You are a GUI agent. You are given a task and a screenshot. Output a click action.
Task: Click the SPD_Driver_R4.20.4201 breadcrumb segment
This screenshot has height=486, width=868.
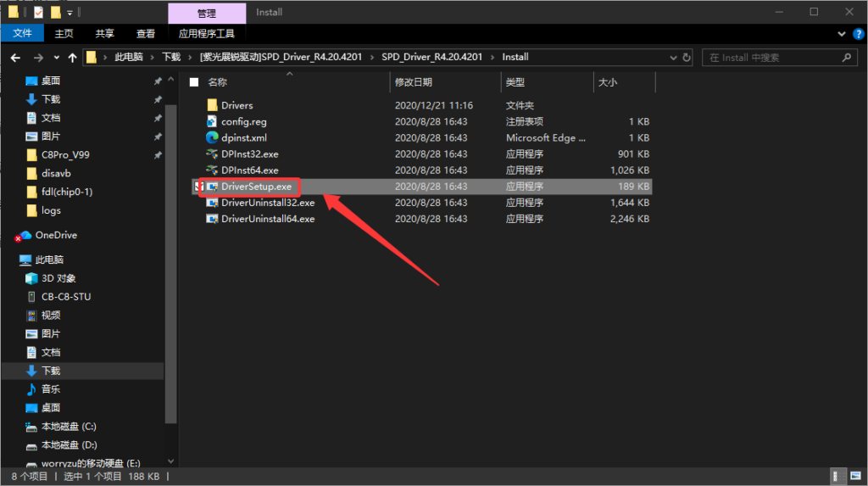click(x=431, y=57)
